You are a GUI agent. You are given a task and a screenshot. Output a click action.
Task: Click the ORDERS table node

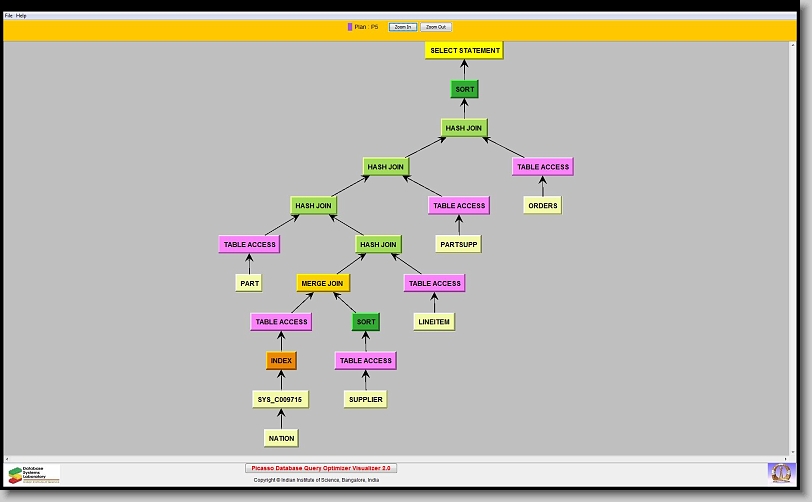542,205
